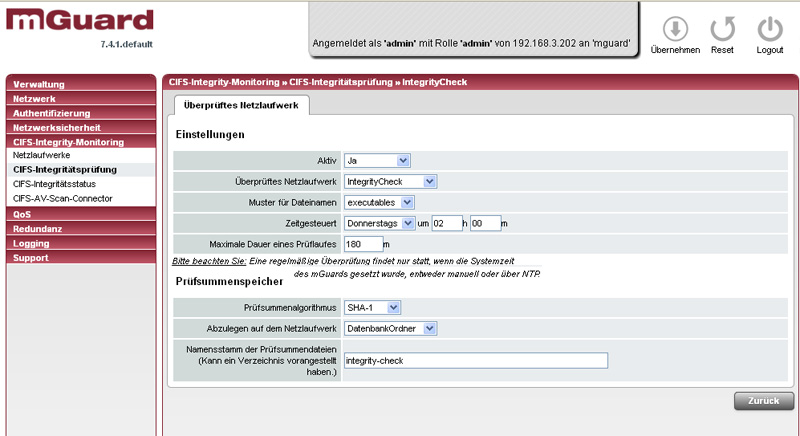Click the Logout power icon
800x436 pixels.
pos(769,29)
